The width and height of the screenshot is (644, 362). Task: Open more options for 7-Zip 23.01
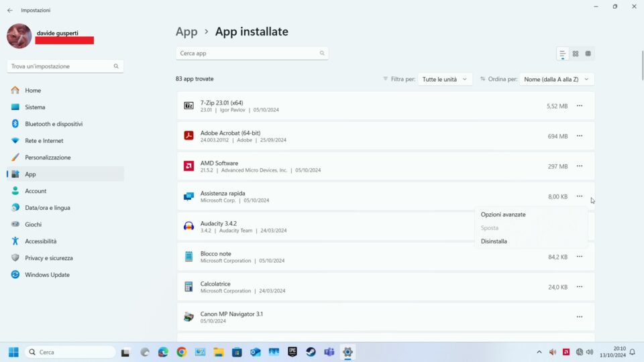[x=580, y=106]
